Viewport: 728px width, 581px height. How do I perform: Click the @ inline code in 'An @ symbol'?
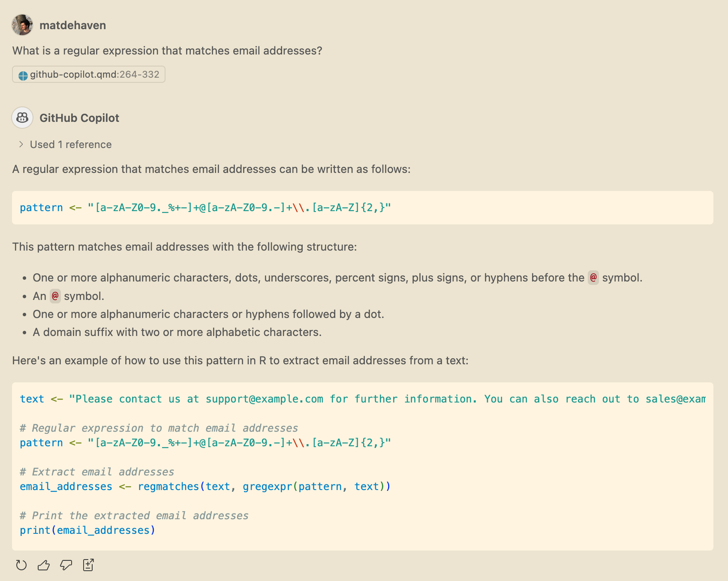click(x=55, y=296)
